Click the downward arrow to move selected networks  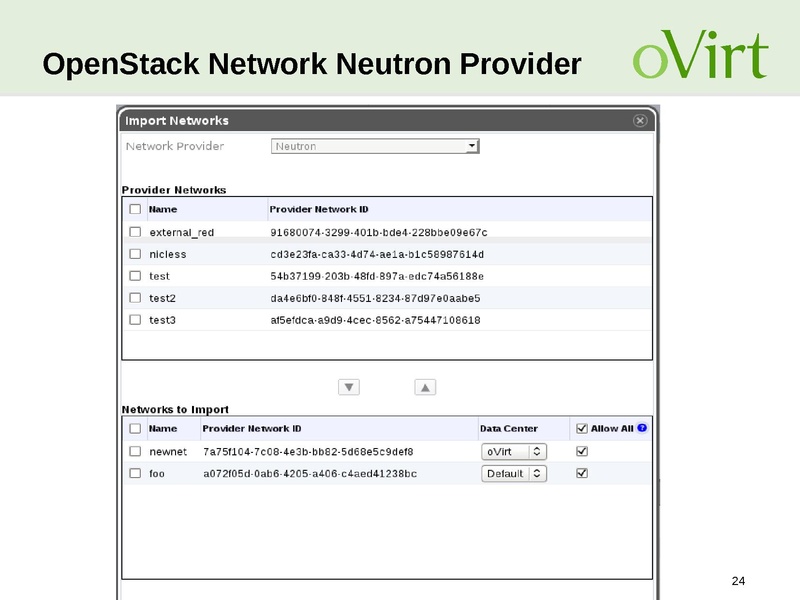pyautogui.click(x=348, y=389)
